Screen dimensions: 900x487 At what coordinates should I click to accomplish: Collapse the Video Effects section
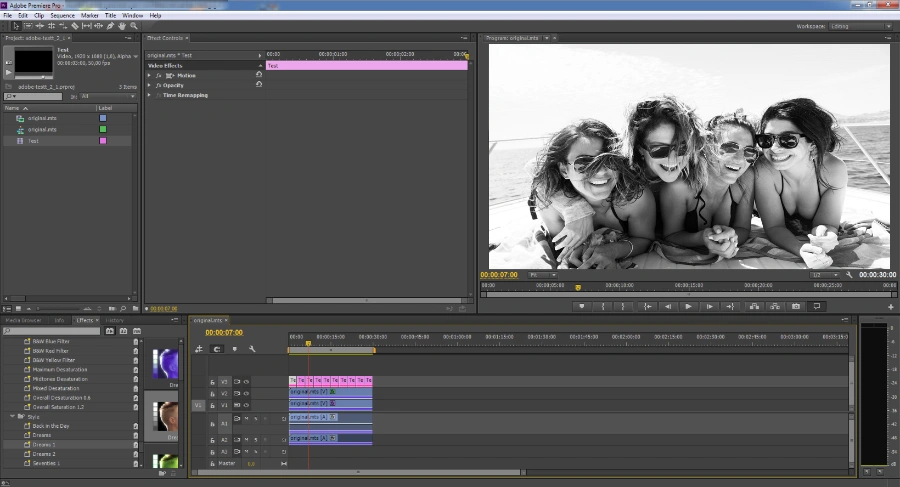[259, 65]
